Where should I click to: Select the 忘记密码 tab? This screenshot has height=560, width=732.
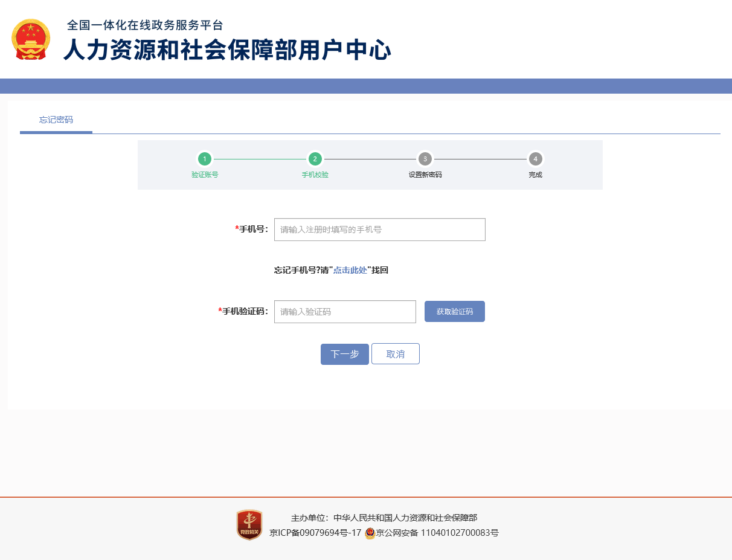(56, 120)
